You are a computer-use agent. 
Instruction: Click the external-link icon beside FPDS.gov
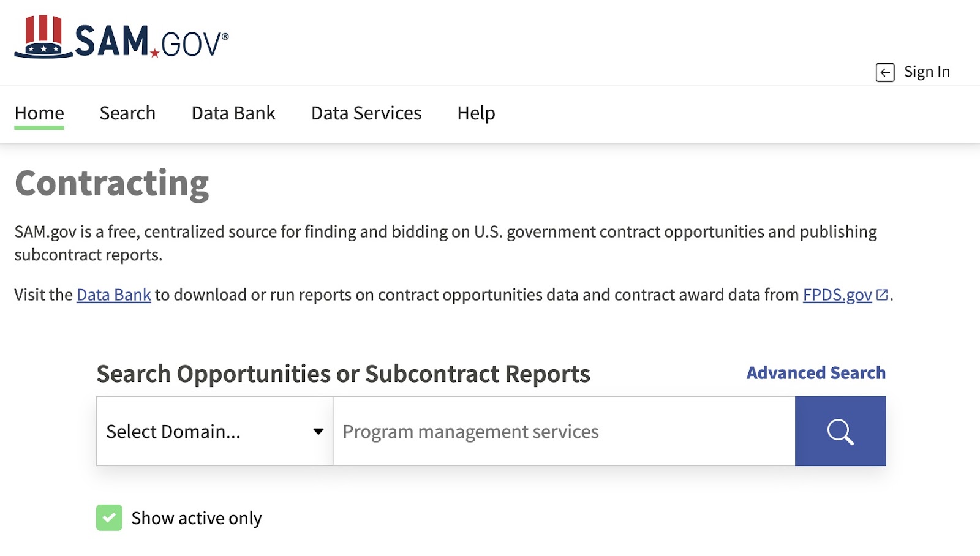(x=882, y=293)
